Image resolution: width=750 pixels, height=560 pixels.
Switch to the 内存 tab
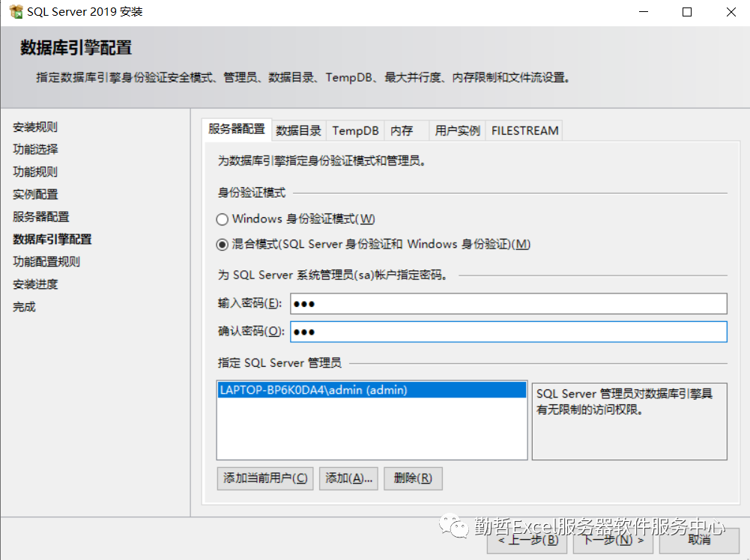click(x=407, y=130)
